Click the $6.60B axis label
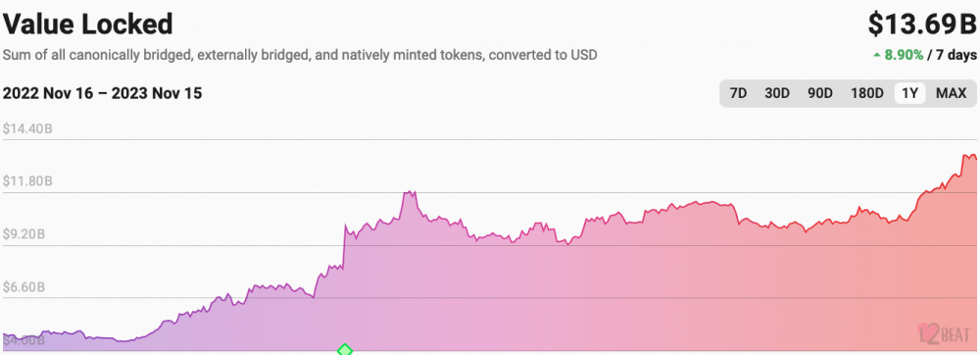 pyautogui.click(x=24, y=287)
